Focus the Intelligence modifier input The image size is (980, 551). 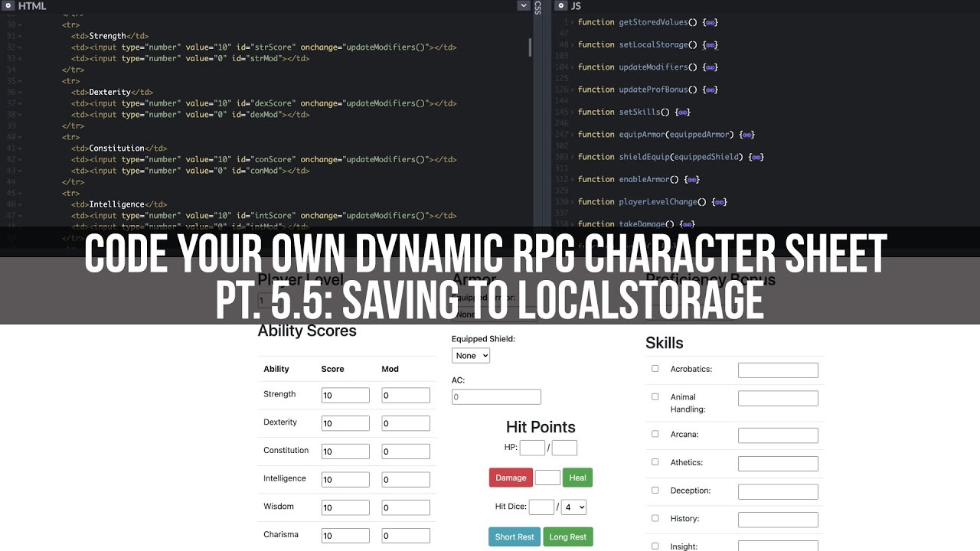(406, 480)
